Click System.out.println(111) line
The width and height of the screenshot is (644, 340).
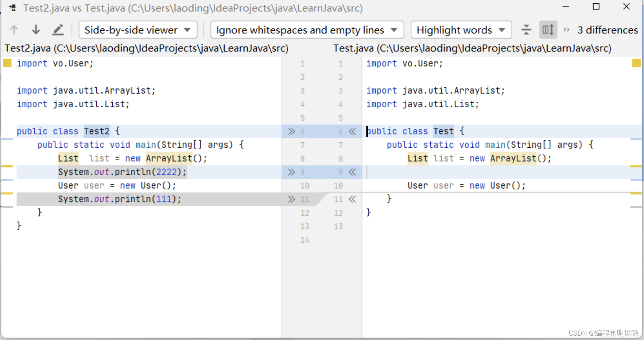[120, 199]
